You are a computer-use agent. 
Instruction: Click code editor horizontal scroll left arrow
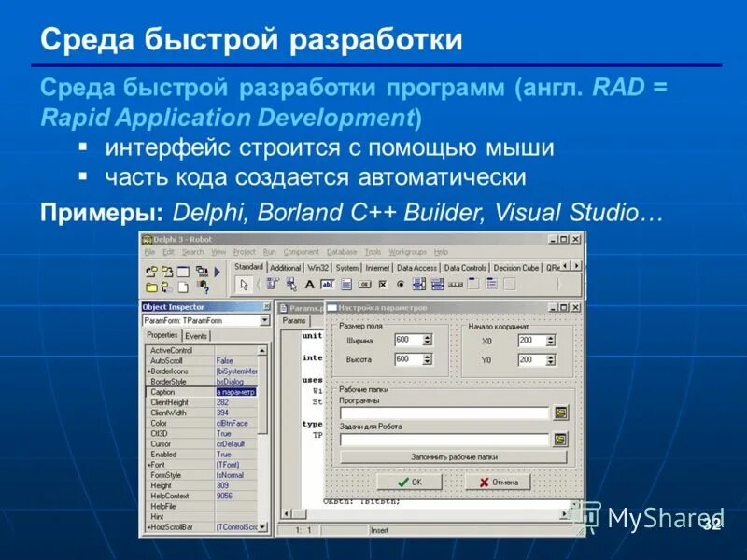point(287,514)
